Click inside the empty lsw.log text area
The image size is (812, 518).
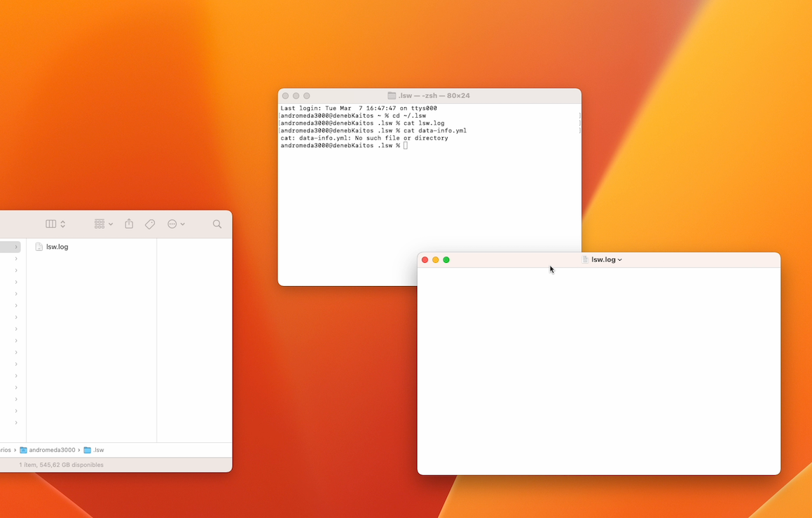coord(598,370)
